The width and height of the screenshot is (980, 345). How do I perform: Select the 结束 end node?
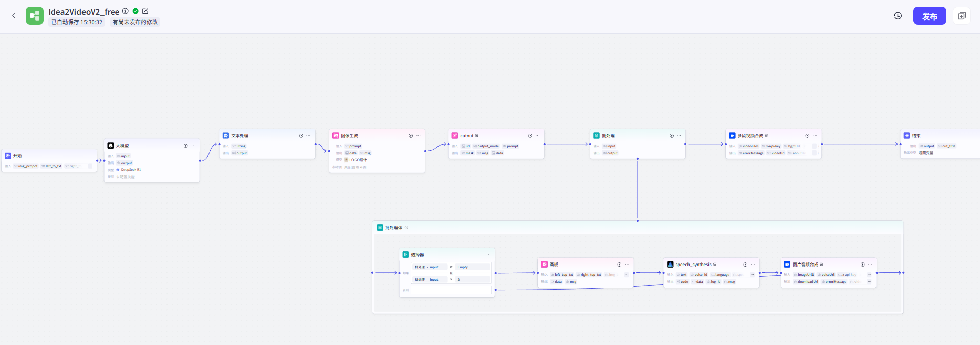pyautogui.click(x=916, y=136)
